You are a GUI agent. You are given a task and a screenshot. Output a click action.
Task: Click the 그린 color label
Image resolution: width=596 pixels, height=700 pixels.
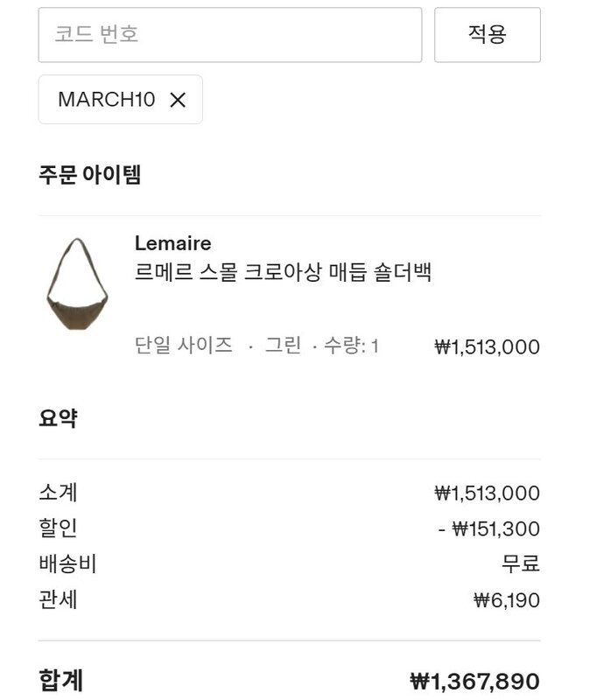click(x=283, y=346)
